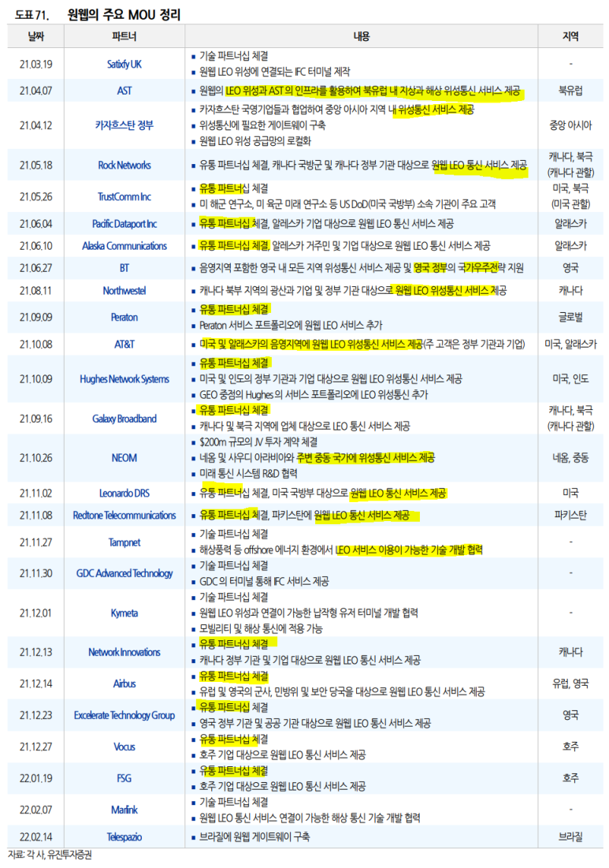Click the 지역 column header

coord(571,36)
